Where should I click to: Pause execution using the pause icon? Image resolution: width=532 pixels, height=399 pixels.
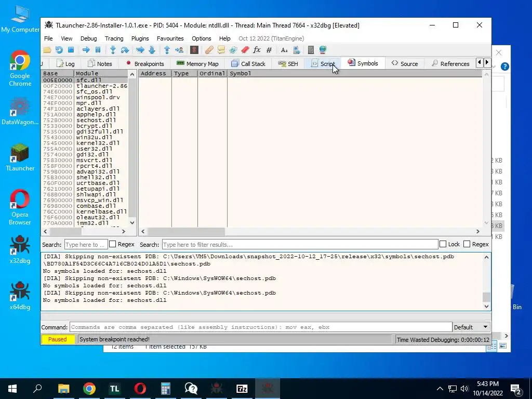coord(98,50)
